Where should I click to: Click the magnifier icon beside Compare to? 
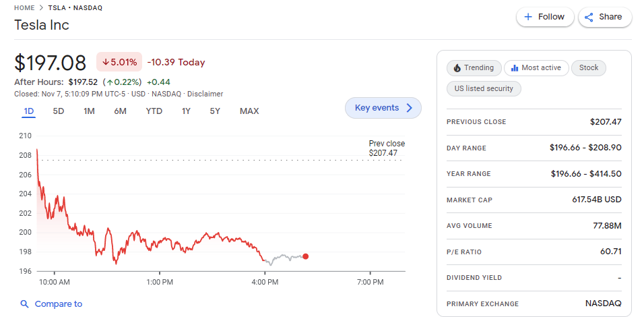tap(25, 304)
